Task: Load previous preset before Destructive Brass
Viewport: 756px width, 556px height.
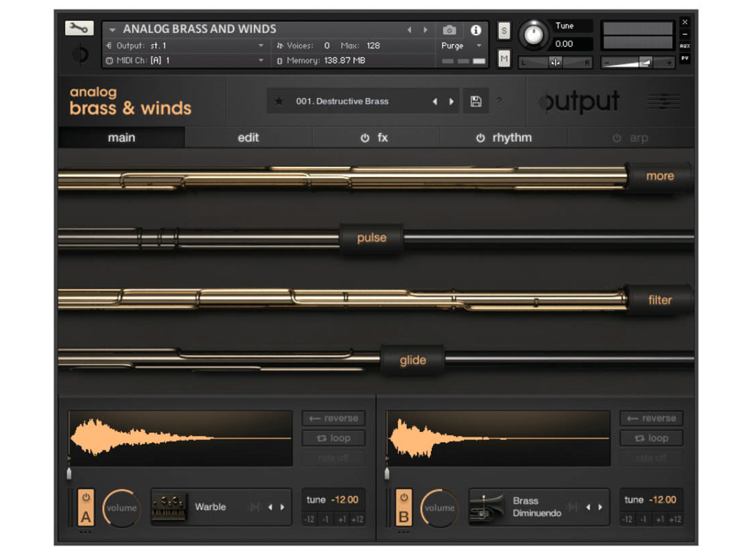Action: [x=434, y=101]
